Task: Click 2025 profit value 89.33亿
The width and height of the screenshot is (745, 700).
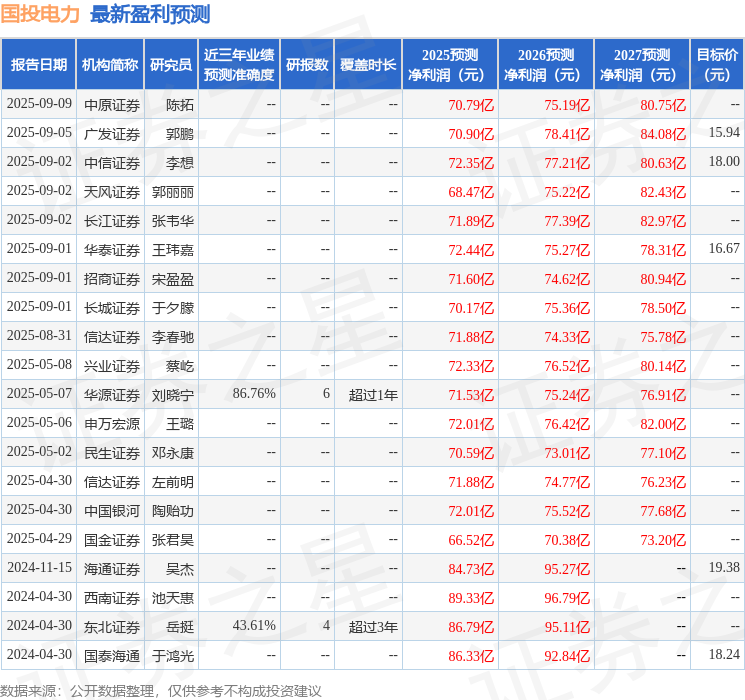Action: (x=471, y=598)
